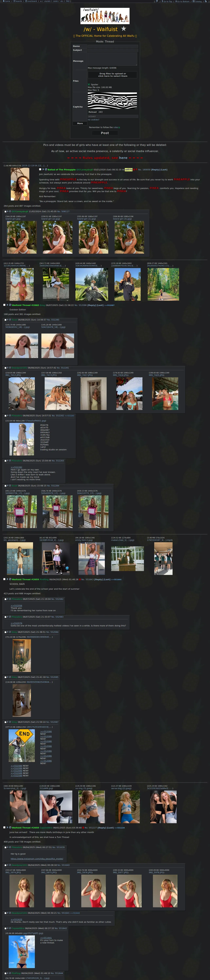Select the checkbox of Waifuist Thread #2658
This screenshot has width=210, height=980.
tap(5, 827)
